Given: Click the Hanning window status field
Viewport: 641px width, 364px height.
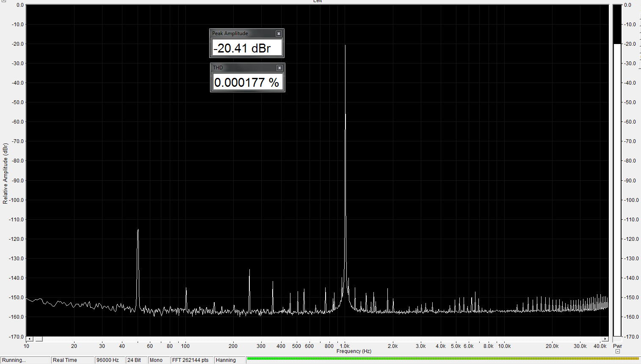Looking at the screenshot, I should (x=229, y=360).
